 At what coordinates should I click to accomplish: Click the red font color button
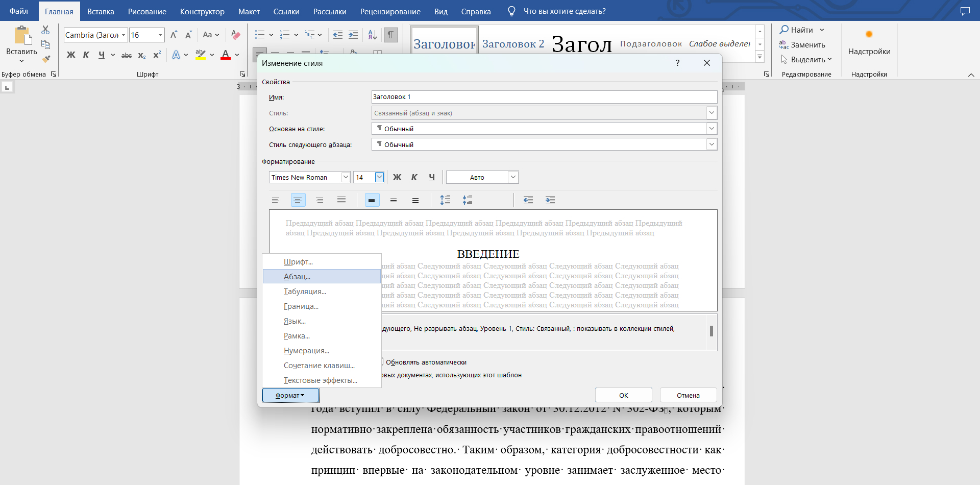tap(225, 55)
